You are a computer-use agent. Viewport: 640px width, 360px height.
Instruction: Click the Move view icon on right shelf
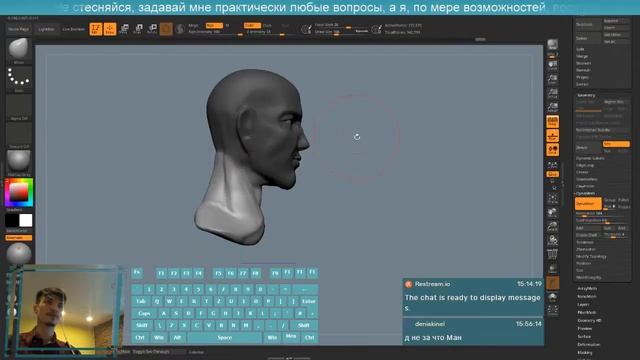(x=553, y=213)
